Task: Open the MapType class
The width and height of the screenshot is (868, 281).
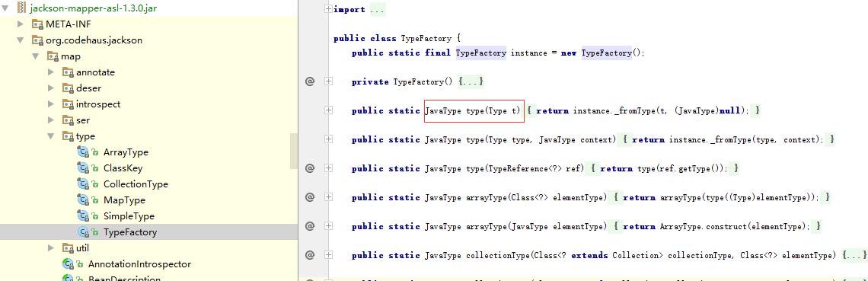Action: click(x=125, y=200)
